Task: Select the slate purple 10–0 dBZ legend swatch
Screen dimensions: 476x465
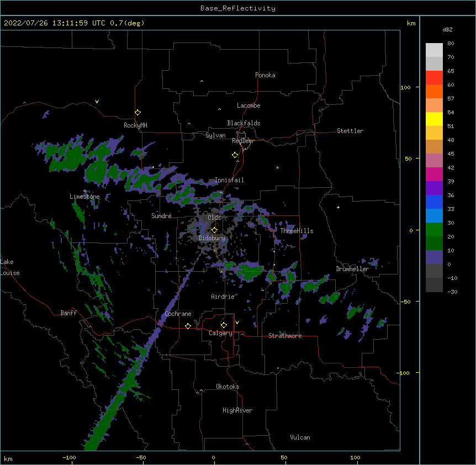Action: [434, 257]
